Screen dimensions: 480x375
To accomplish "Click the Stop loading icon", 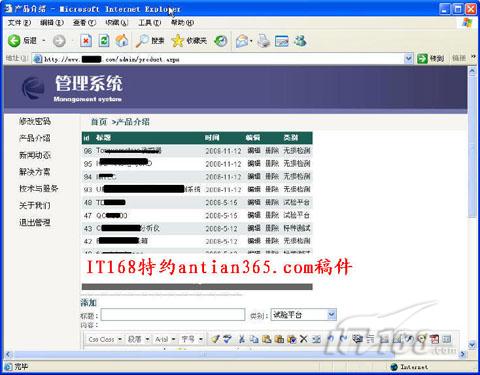I will click(86, 41).
